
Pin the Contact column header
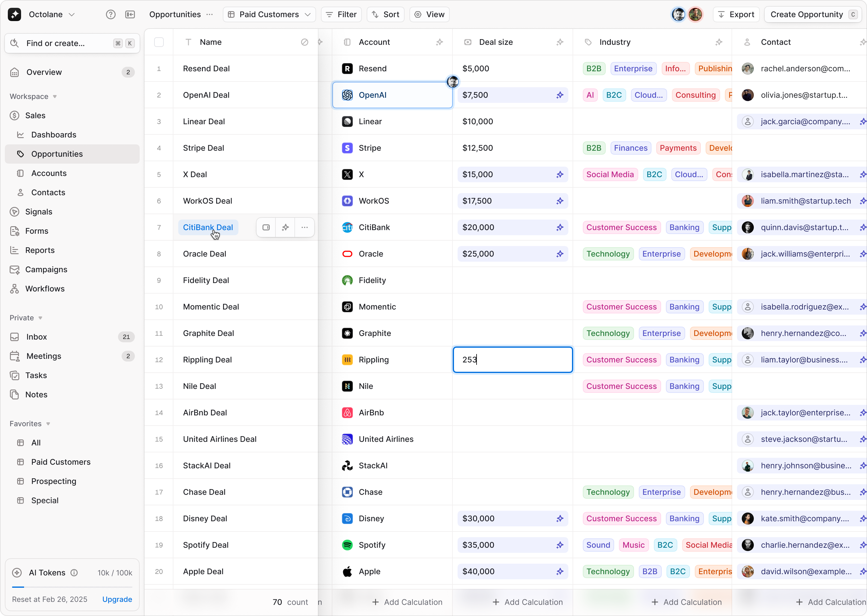coord(863,42)
